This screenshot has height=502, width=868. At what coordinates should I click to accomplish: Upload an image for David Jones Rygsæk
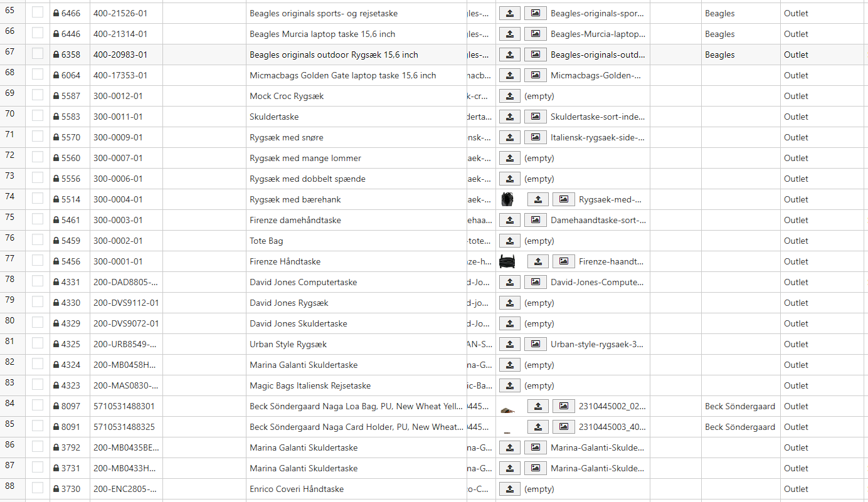pos(510,303)
